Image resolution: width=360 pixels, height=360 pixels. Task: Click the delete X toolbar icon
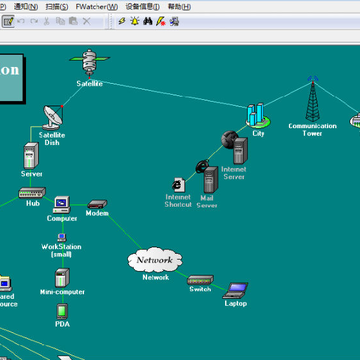click(86, 21)
